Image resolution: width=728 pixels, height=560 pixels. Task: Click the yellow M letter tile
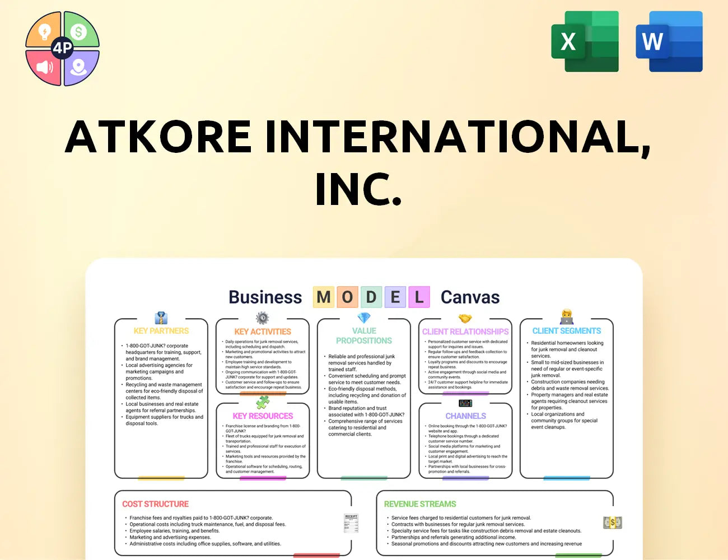coord(324,297)
